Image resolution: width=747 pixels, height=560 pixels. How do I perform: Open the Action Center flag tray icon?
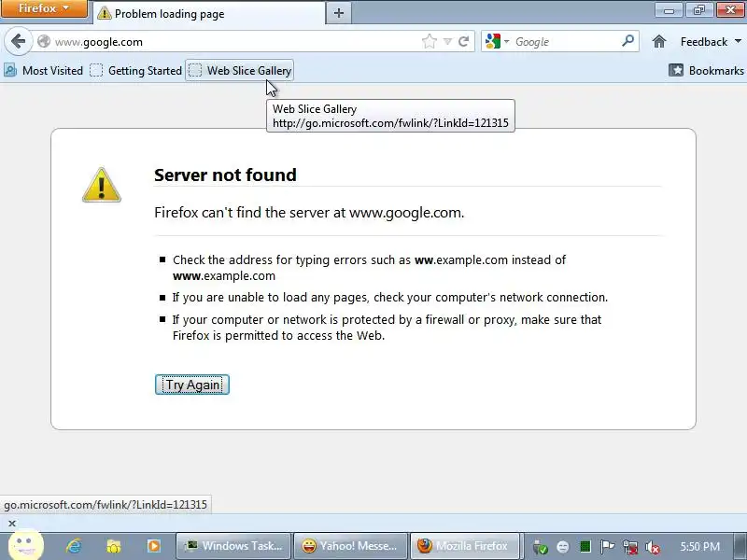click(607, 547)
